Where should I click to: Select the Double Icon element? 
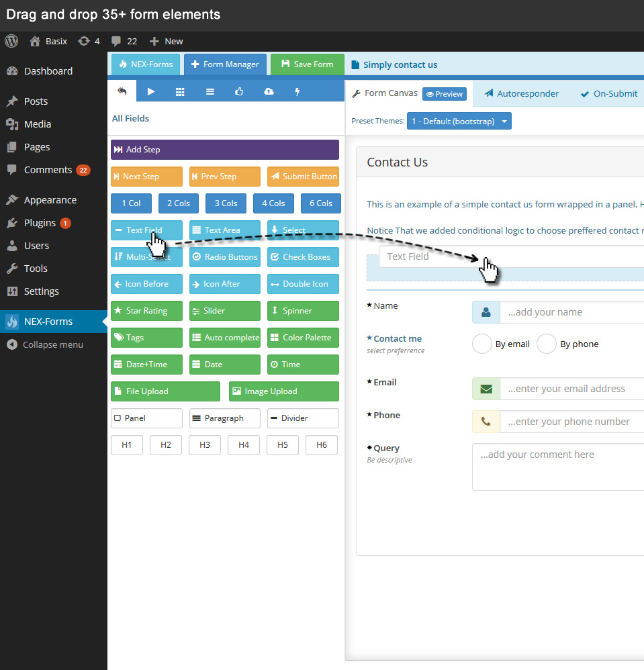pyautogui.click(x=303, y=284)
